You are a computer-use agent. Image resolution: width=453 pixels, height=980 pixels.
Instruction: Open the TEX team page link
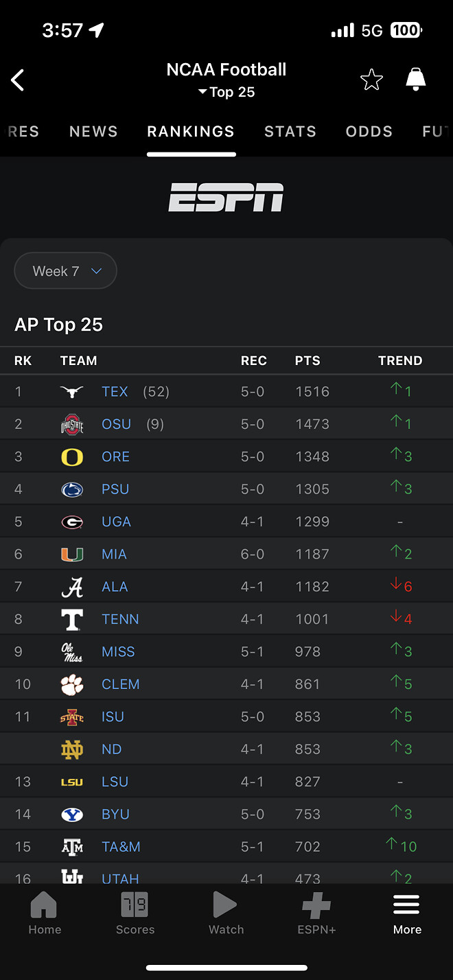115,391
